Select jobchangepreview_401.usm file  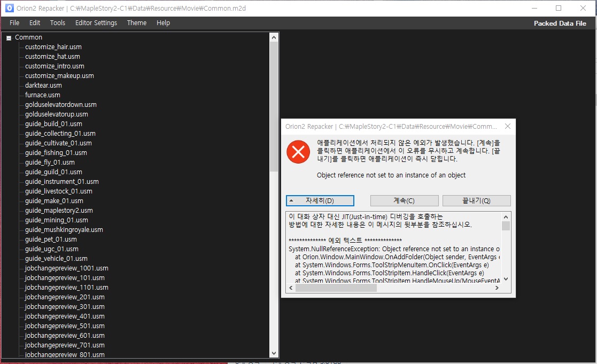point(65,316)
